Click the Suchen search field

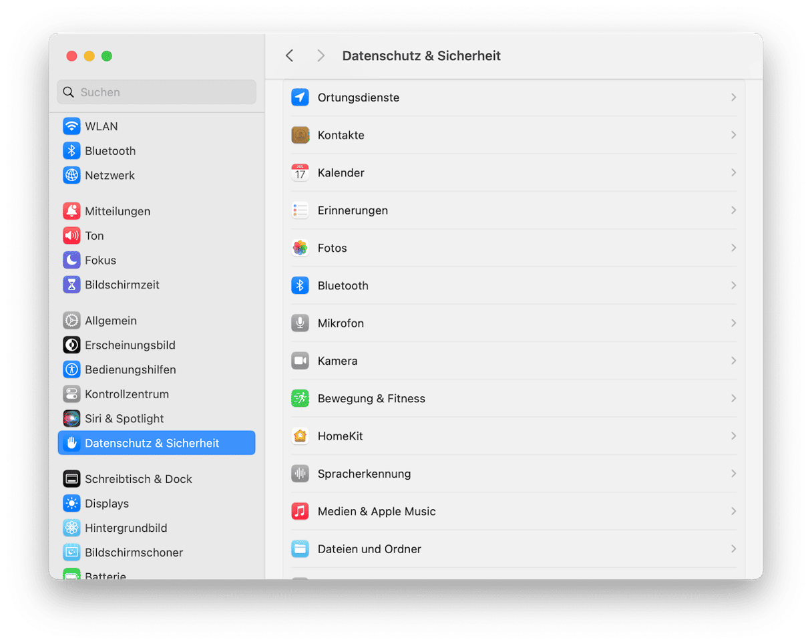[x=156, y=92]
